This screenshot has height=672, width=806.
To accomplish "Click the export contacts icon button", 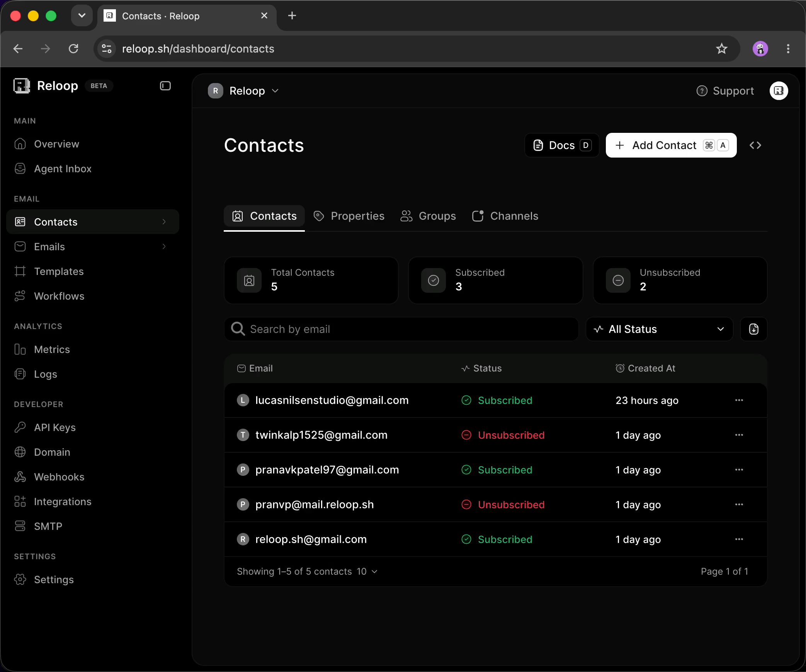I will point(753,329).
